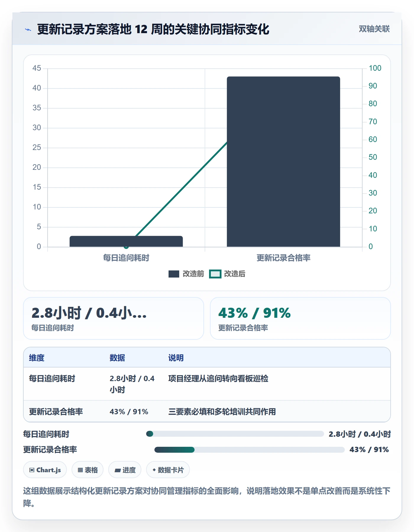This screenshot has width=414, height=532.
Task: Select the 进度 chip
Action: click(x=125, y=470)
